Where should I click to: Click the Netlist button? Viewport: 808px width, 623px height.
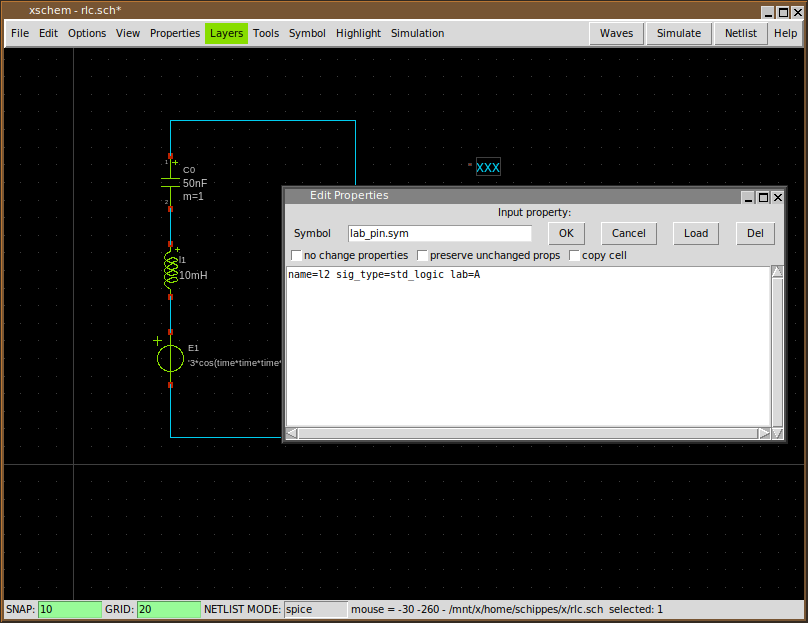pos(741,33)
